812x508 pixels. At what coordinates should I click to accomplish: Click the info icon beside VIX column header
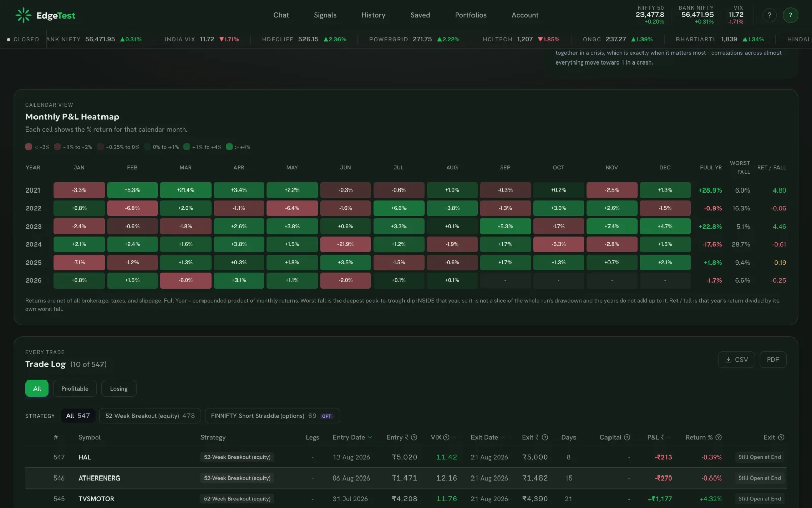click(x=446, y=437)
